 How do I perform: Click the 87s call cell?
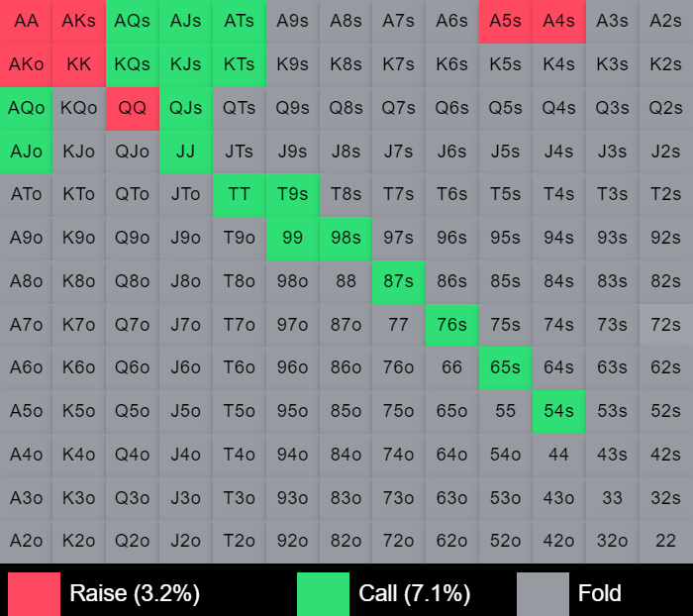point(399,281)
